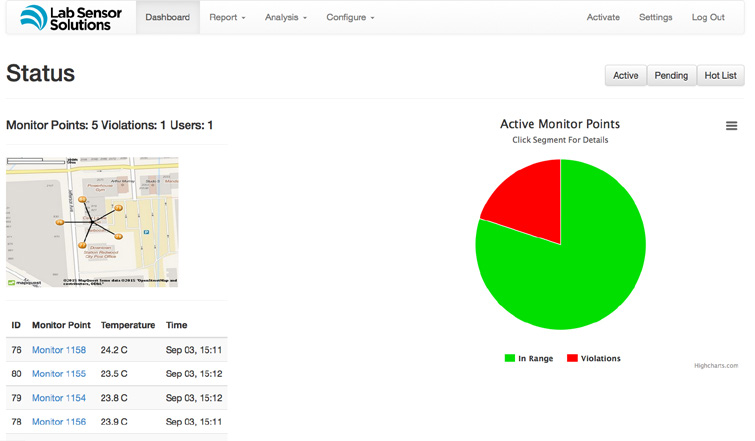Show the Active monitor points
The image size is (755, 441).
point(625,76)
